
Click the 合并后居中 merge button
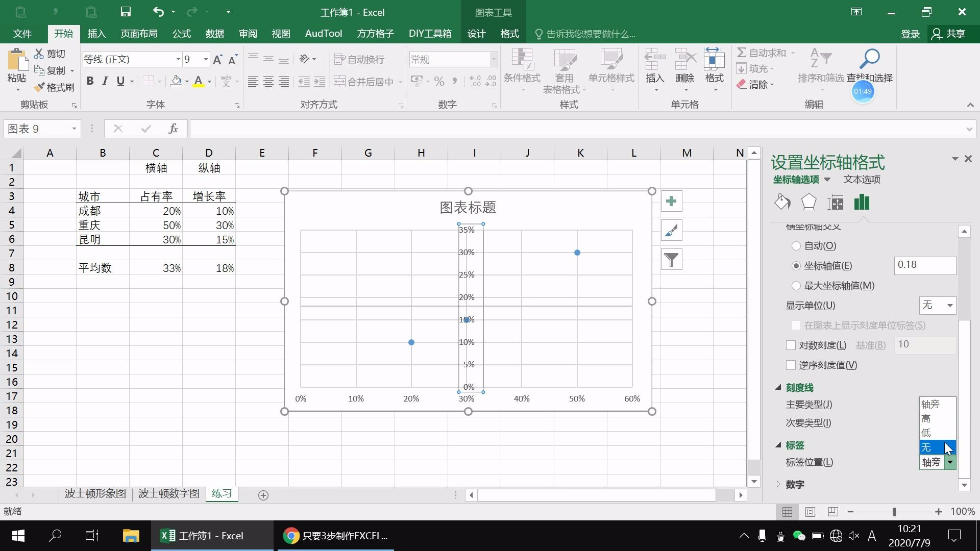pos(364,82)
